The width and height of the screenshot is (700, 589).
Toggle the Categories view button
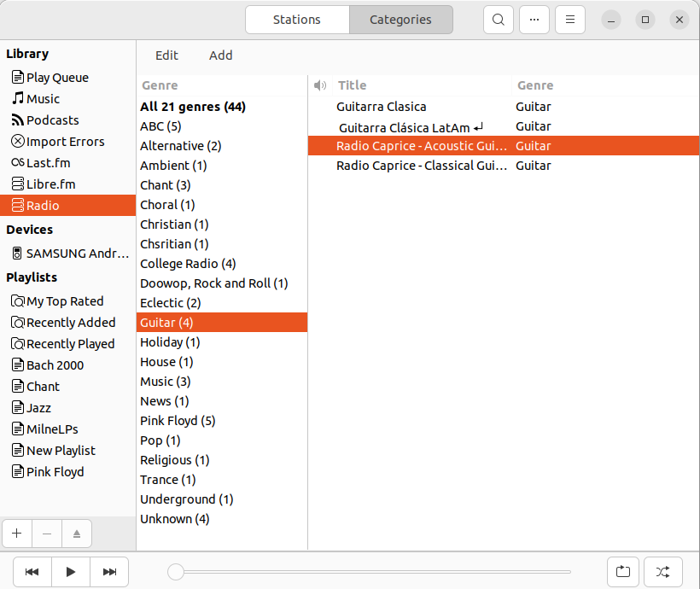[400, 20]
